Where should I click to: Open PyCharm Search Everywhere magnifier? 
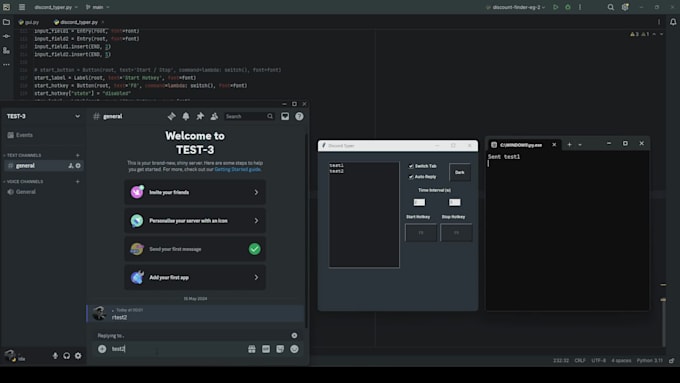611,7
